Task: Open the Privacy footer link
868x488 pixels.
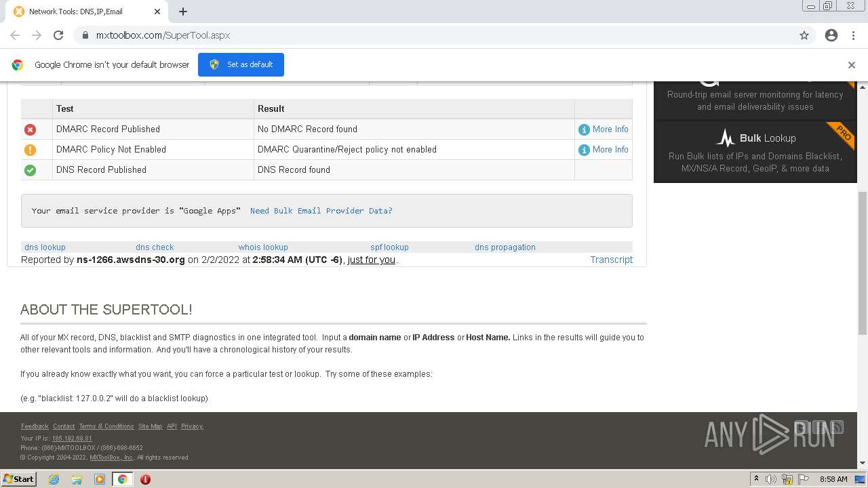Action: 192,426
